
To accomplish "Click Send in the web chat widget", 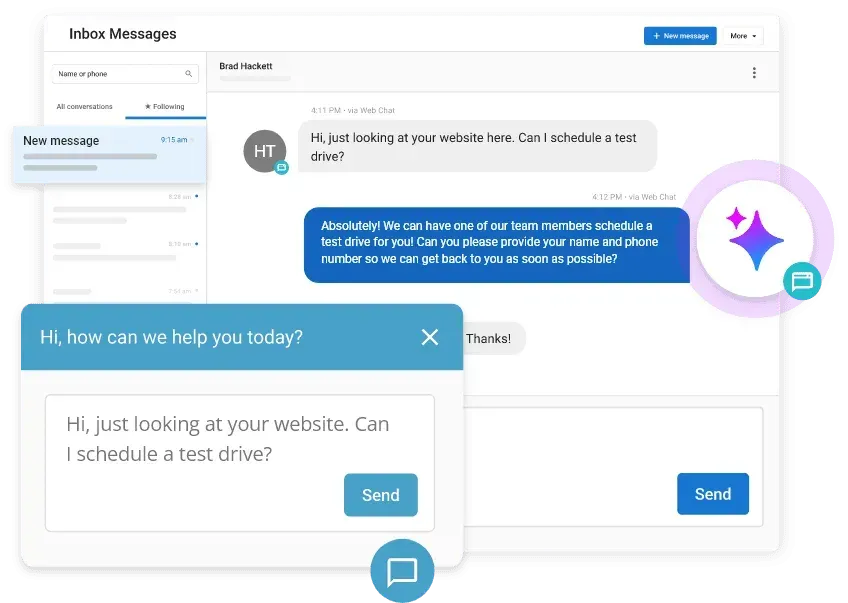I will 381,495.
